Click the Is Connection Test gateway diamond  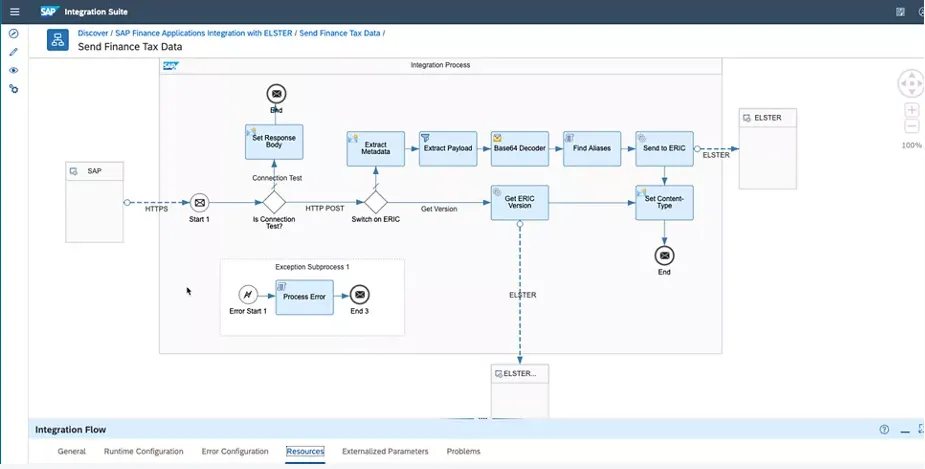click(274, 203)
